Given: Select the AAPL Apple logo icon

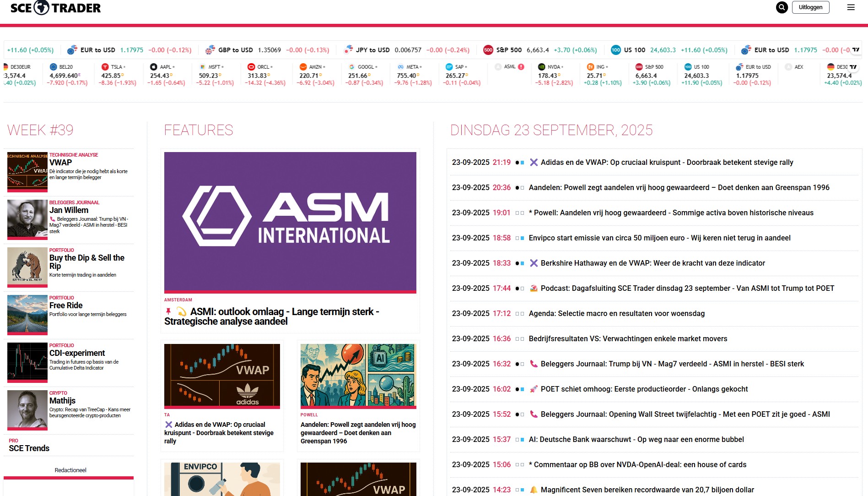Looking at the screenshot, I should pyautogui.click(x=154, y=67).
